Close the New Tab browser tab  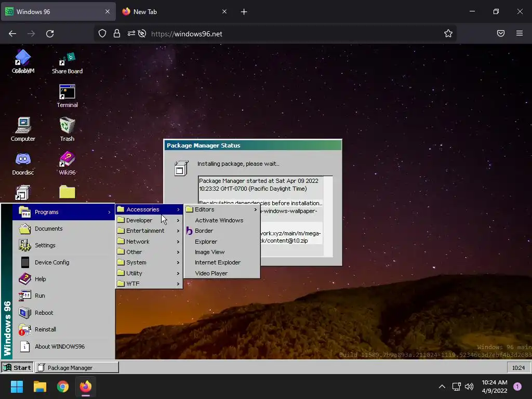click(224, 11)
